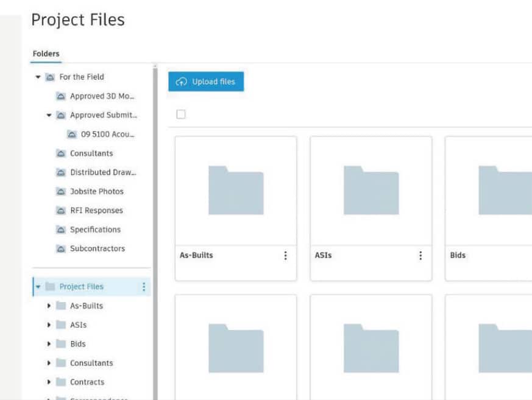Open the As-Builts card three-dot menu
Image resolution: width=532 pixels, height=400 pixels.
point(285,256)
